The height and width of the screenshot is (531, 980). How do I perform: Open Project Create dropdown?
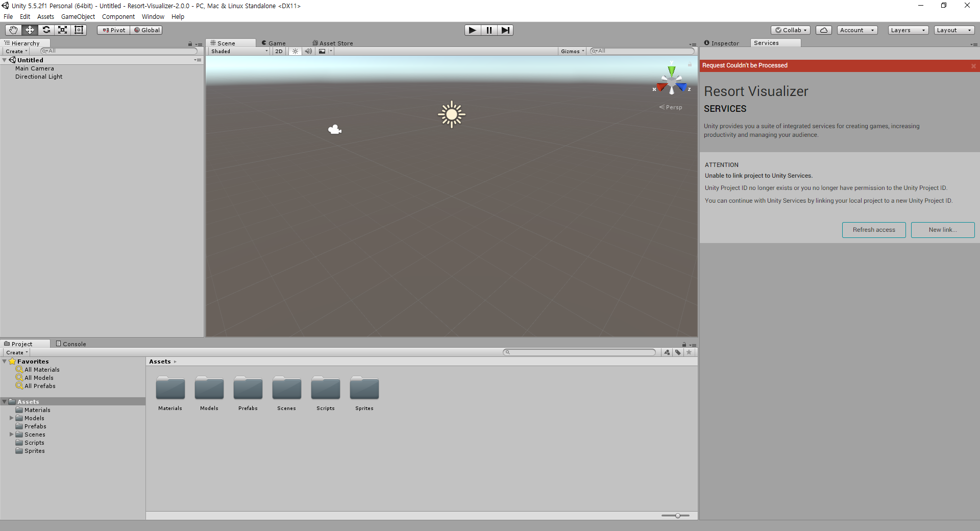pos(17,352)
